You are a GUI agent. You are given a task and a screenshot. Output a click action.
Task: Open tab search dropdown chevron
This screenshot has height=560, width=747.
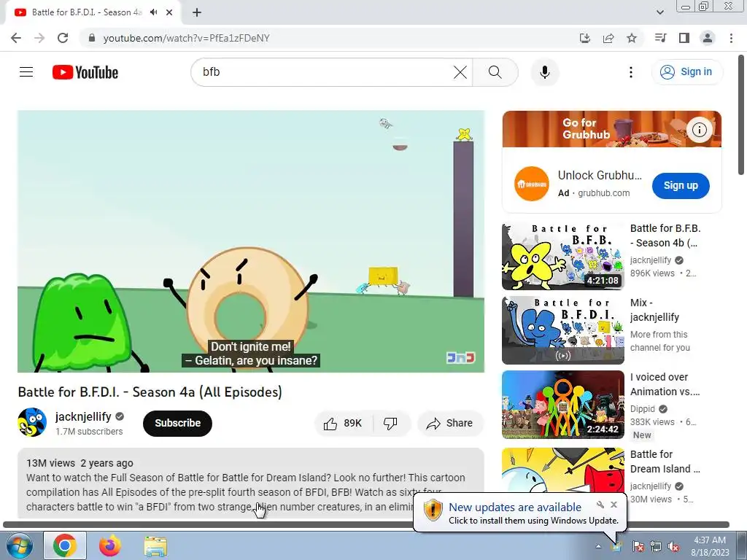point(659,12)
